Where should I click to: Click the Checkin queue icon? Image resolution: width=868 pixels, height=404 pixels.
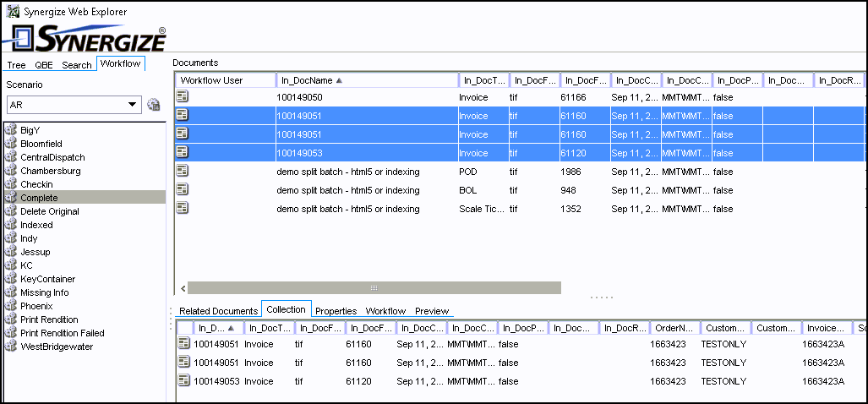coord(10,183)
